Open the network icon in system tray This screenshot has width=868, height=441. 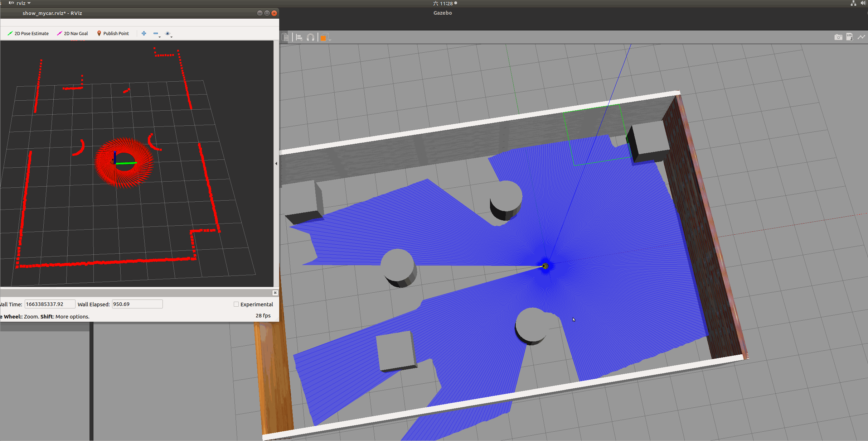point(853,3)
